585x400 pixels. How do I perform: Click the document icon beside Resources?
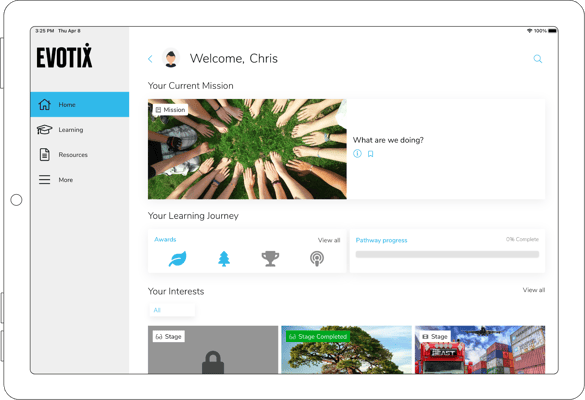pos(44,154)
